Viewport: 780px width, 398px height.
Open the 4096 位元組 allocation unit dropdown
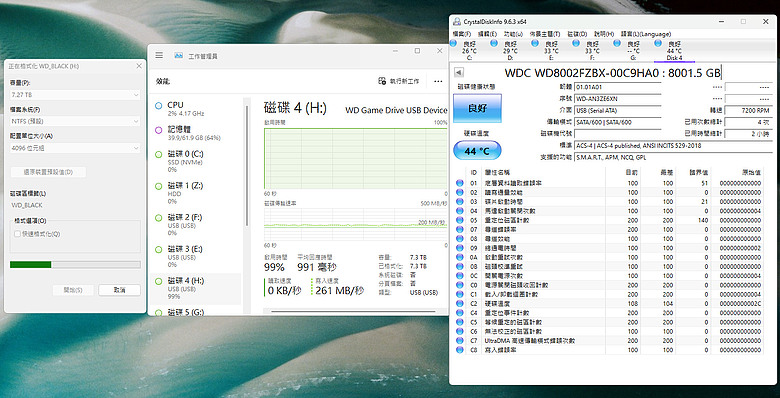pos(75,148)
